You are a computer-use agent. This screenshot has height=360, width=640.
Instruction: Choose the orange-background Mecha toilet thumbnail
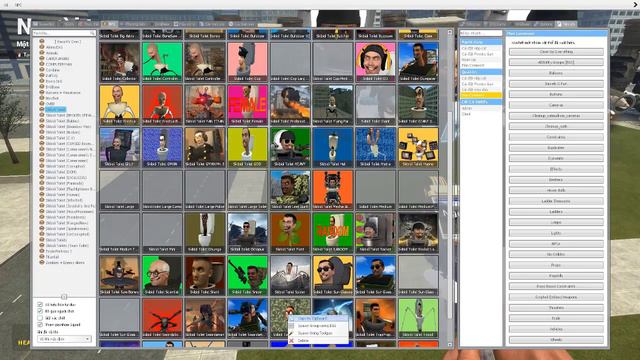coord(333,190)
